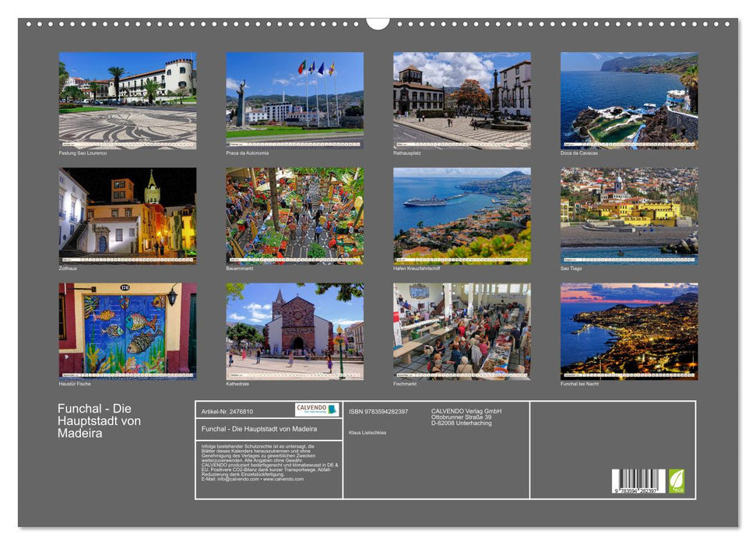Click the caption 'Kathedrale'
The image size is (756, 545).
click(x=237, y=384)
